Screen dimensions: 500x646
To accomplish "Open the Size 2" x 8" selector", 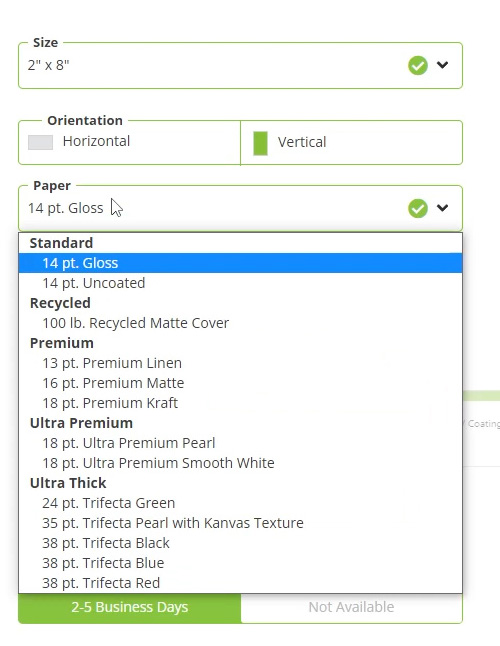I will [241, 66].
